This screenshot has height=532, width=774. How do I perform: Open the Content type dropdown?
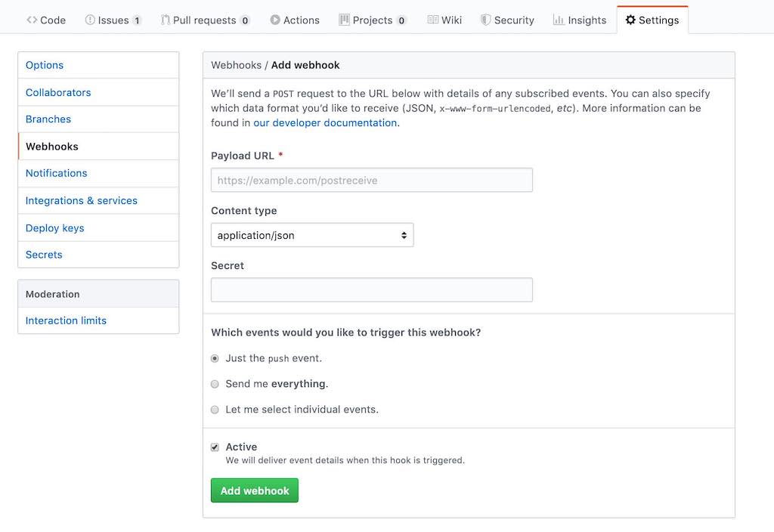(312, 235)
